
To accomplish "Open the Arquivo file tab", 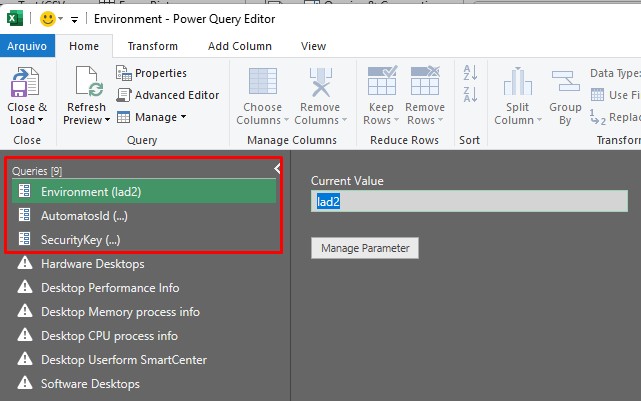I will [27, 46].
